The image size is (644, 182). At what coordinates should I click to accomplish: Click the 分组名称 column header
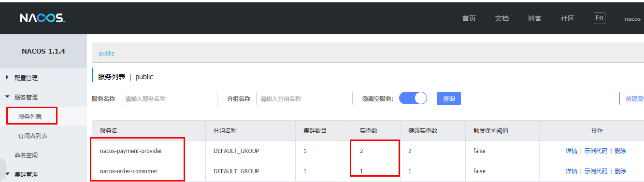tap(225, 131)
